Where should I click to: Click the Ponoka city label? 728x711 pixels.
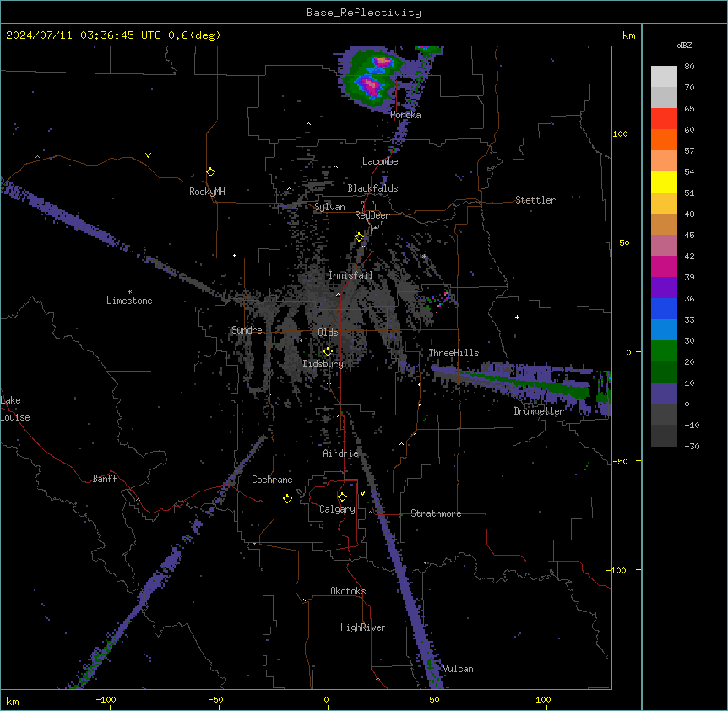coord(405,115)
